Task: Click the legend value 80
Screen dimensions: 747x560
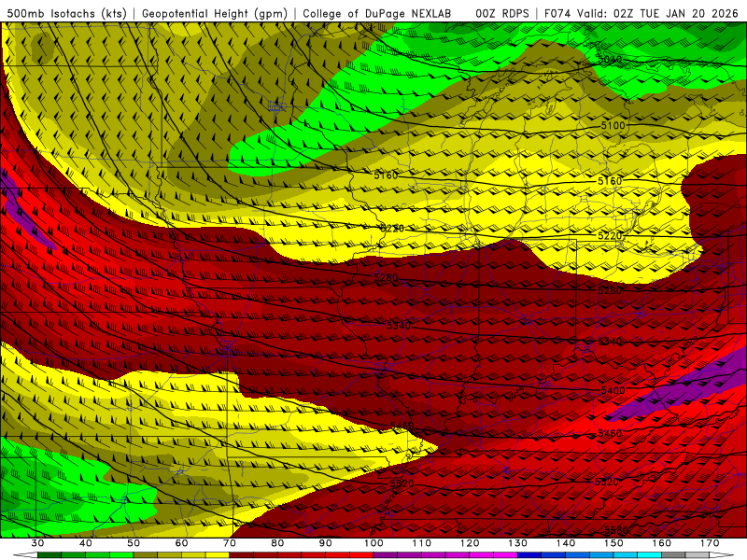Action: [277, 543]
